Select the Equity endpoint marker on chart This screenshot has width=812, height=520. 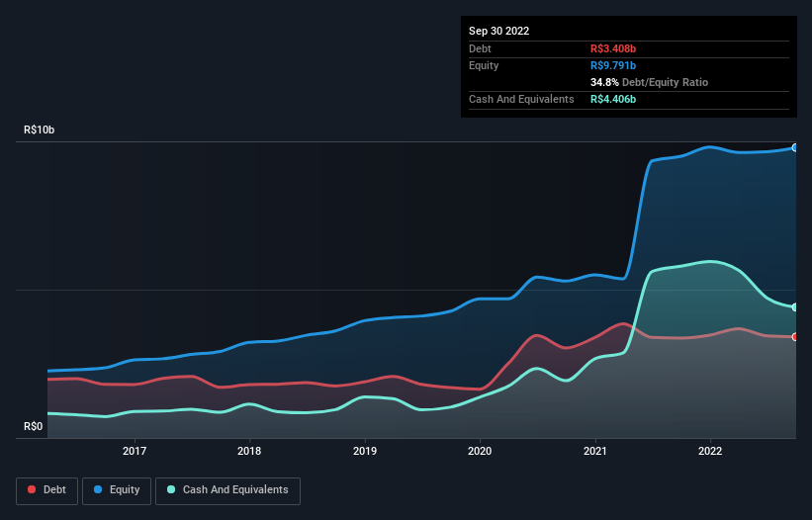(795, 148)
